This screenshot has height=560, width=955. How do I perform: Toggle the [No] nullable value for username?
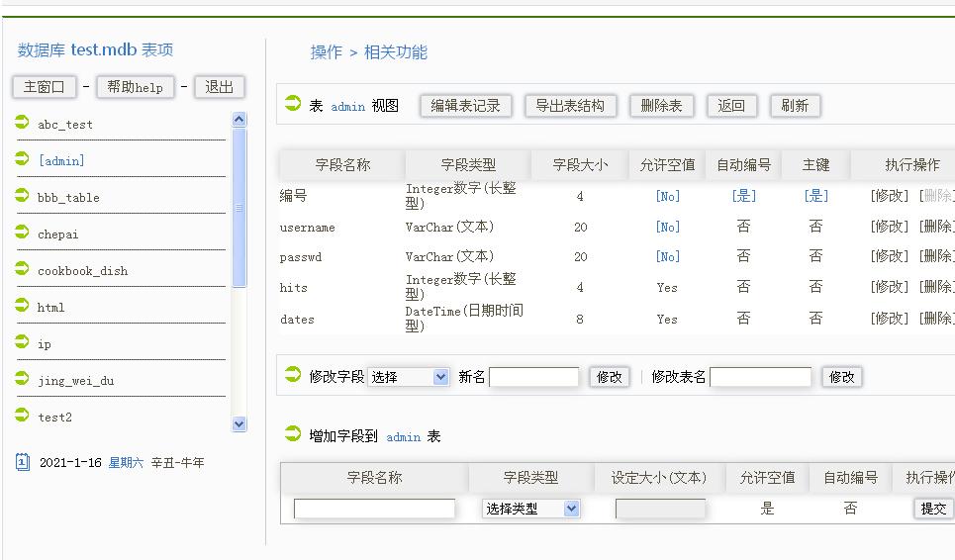[x=668, y=228]
